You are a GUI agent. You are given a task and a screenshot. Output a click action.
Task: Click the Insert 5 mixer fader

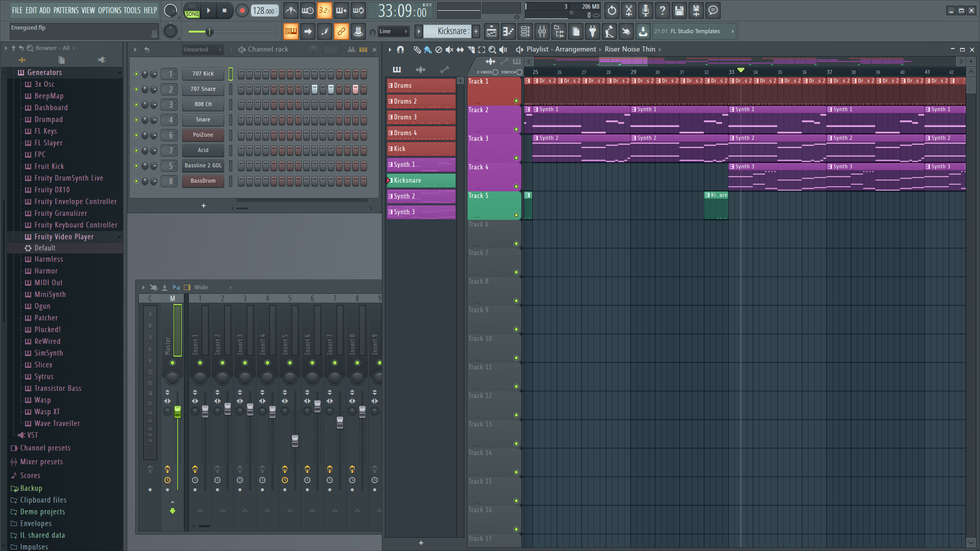tap(295, 441)
